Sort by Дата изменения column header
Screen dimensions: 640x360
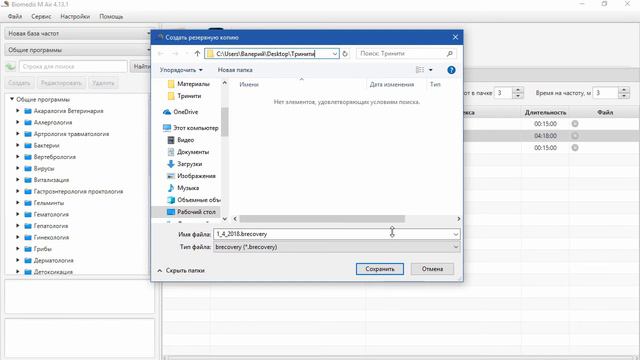click(392, 84)
